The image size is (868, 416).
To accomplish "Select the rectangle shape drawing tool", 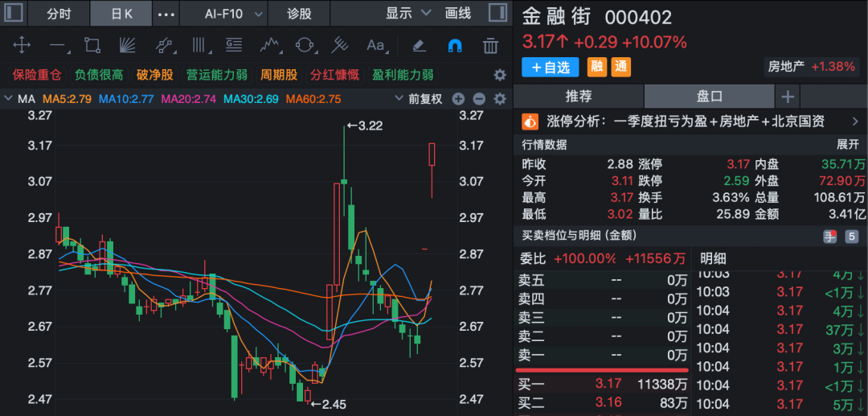I will [92, 46].
